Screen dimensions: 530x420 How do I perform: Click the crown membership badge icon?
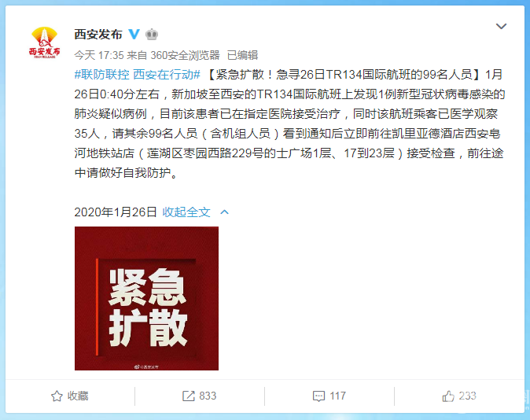point(152,34)
